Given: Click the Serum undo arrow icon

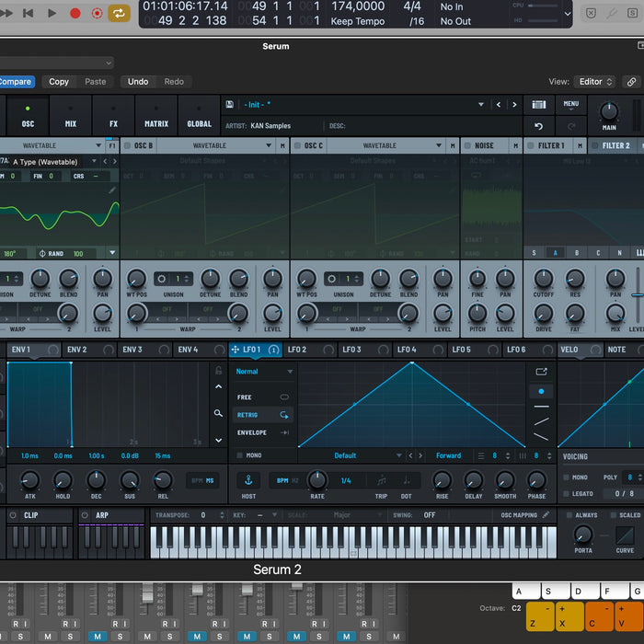Looking at the screenshot, I should point(539,126).
